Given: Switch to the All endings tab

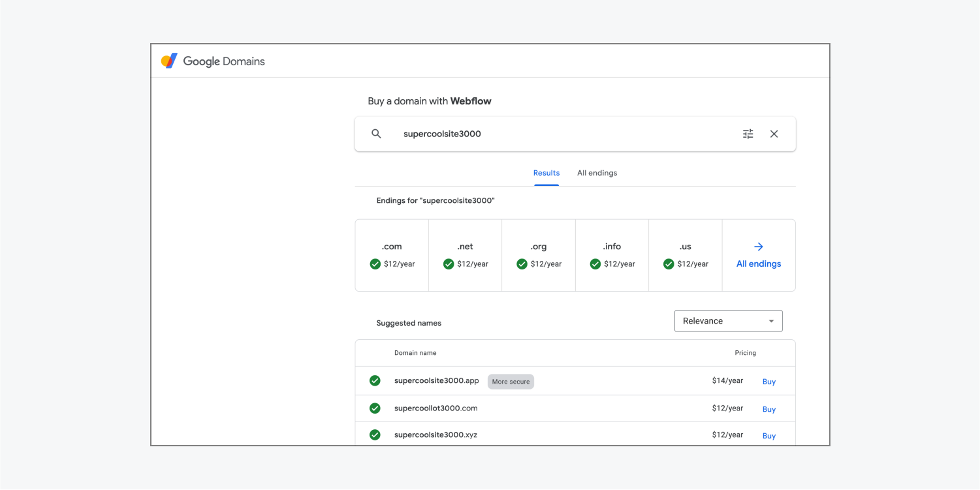Looking at the screenshot, I should [x=597, y=173].
